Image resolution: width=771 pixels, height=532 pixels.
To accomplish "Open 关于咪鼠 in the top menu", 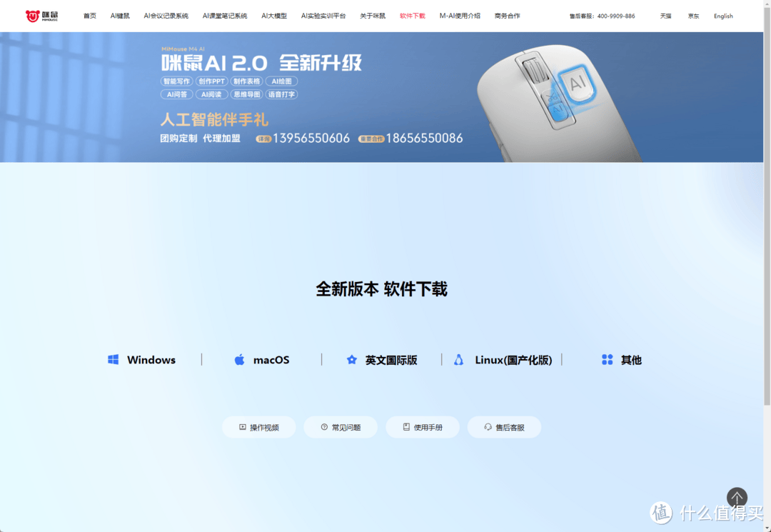I will coord(372,16).
